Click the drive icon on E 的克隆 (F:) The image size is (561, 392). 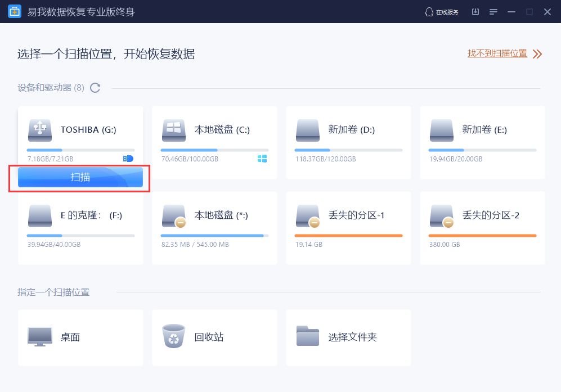(x=40, y=214)
